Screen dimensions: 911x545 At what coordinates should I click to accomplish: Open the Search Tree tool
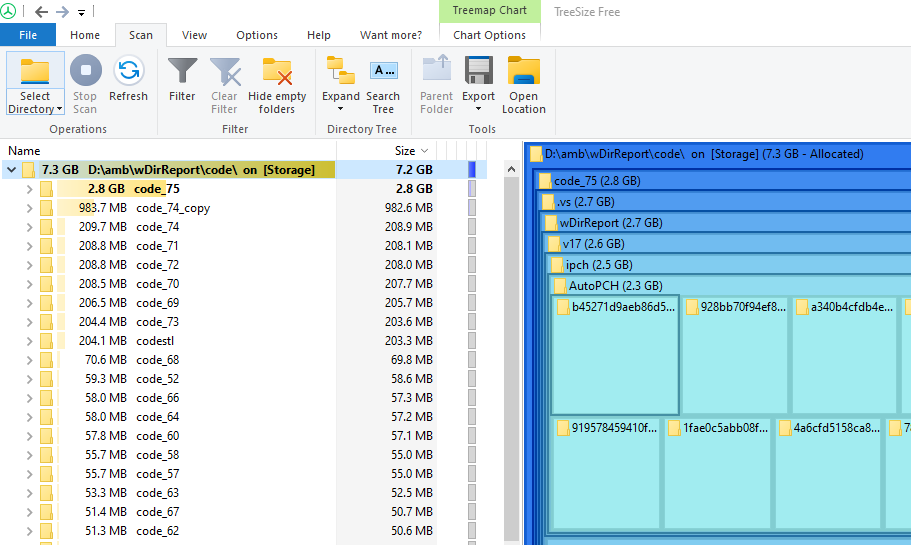(383, 86)
